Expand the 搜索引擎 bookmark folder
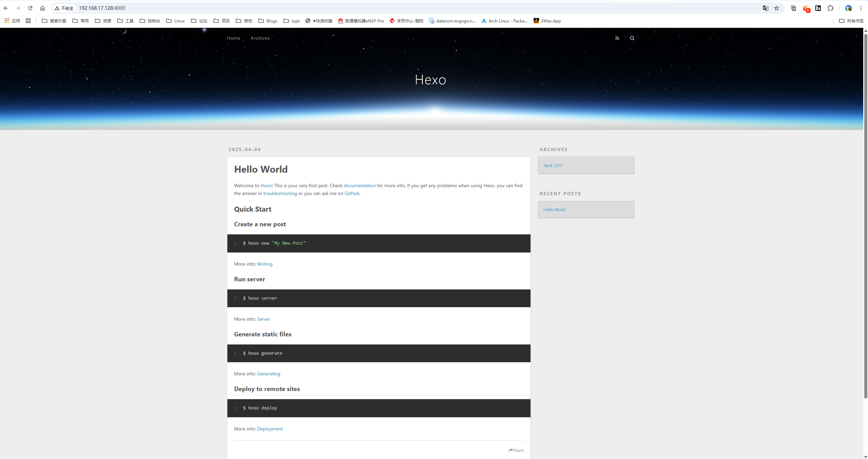This screenshot has height=459, width=868. (x=54, y=21)
